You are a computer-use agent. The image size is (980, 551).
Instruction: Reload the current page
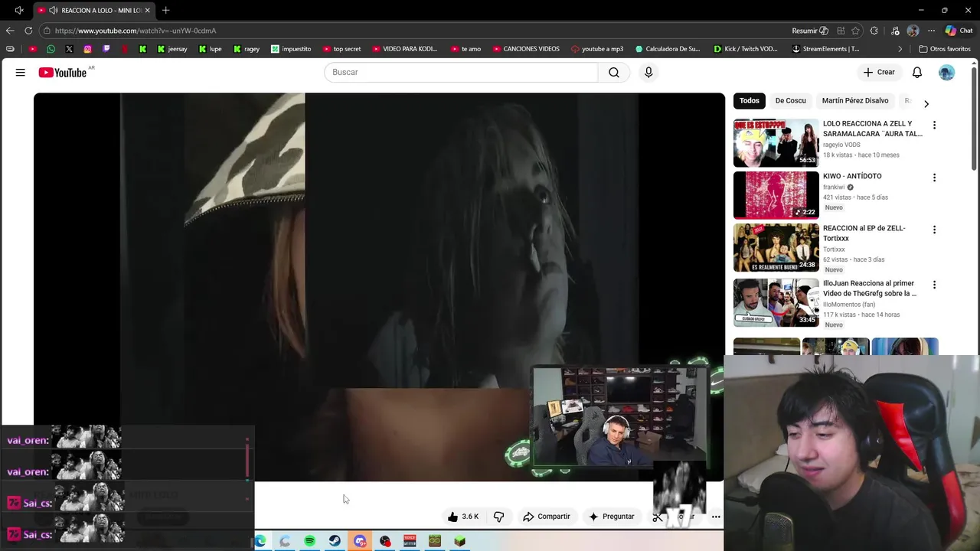[28, 31]
